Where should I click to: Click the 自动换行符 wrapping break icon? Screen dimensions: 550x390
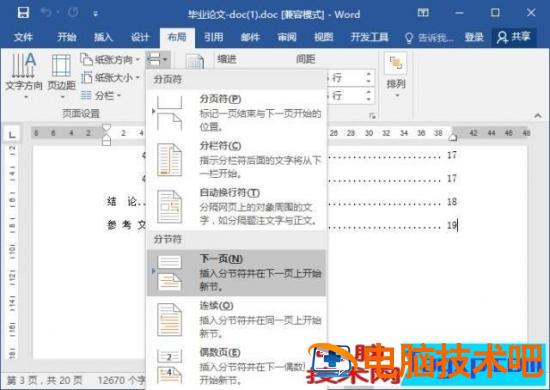click(169, 207)
